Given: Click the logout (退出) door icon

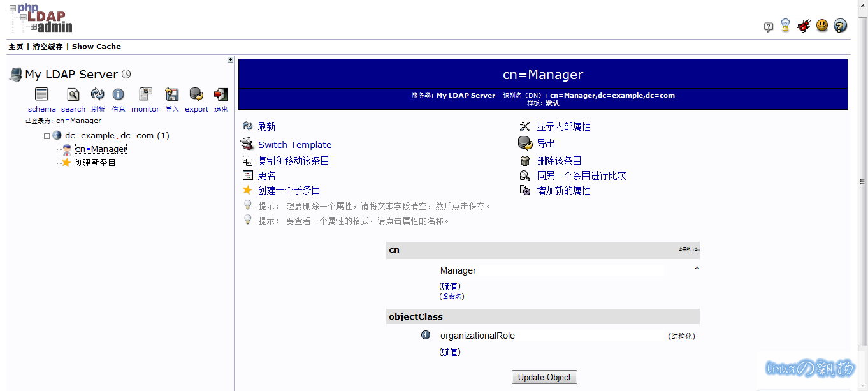Looking at the screenshot, I should [x=221, y=94].
